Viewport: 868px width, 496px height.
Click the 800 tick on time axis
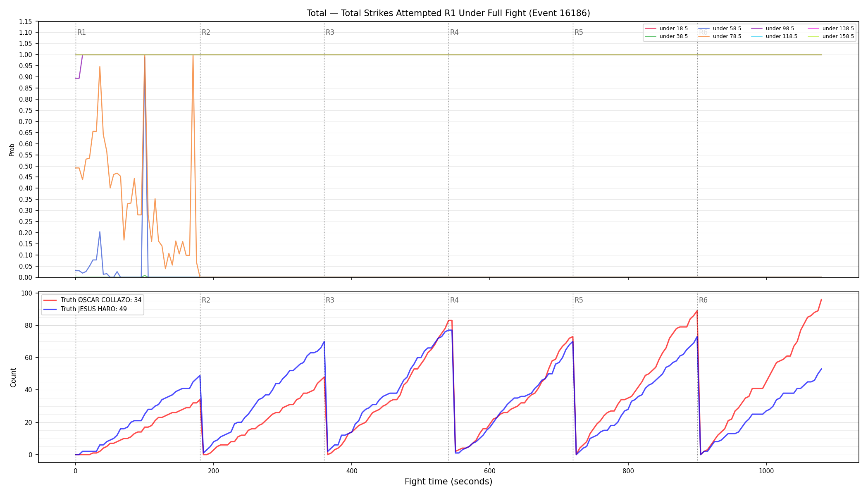point(628,471)
